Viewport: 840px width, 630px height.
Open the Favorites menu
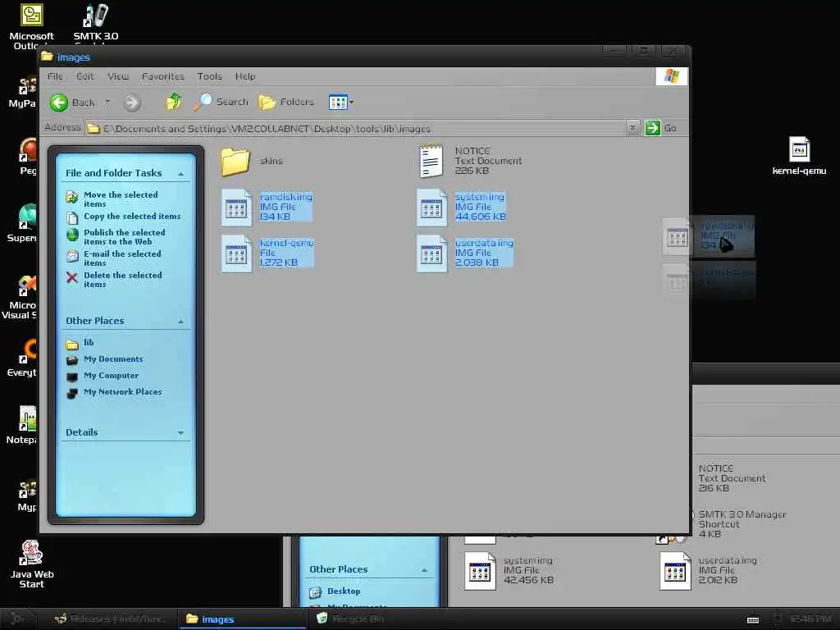[163, 76]
